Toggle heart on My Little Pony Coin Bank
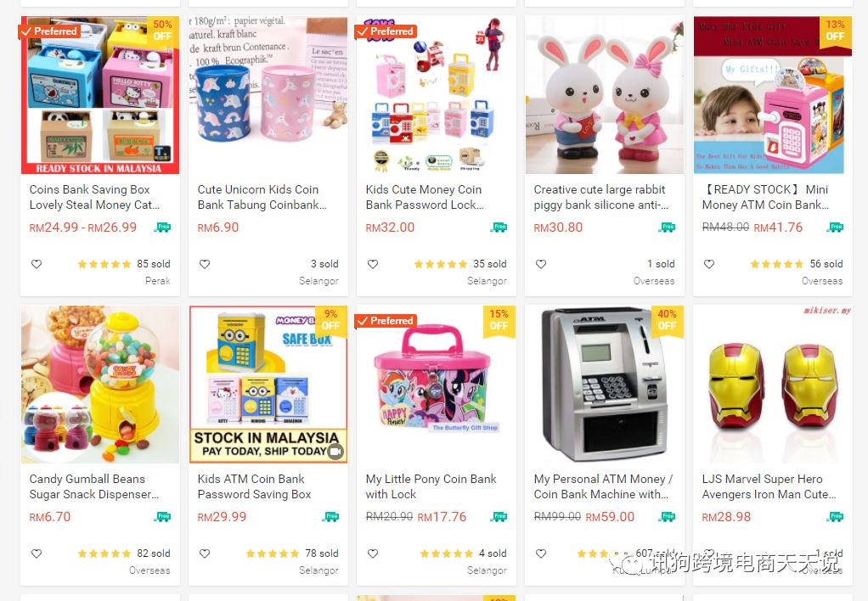 point(373,553)
